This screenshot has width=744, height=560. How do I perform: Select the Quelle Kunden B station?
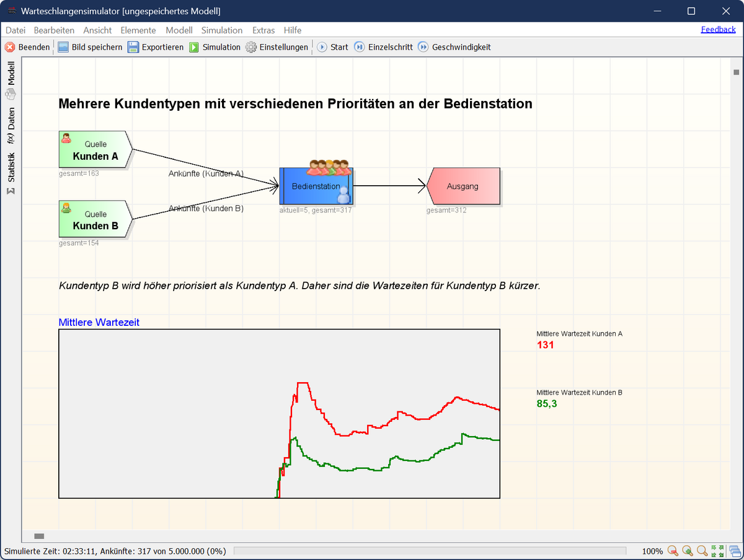click(x=95, y=219)
